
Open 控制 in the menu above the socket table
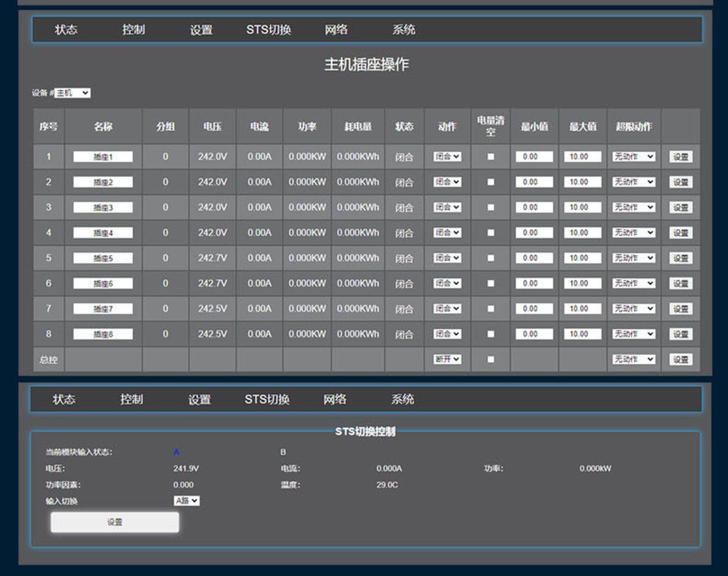click(x=133, y=30)
